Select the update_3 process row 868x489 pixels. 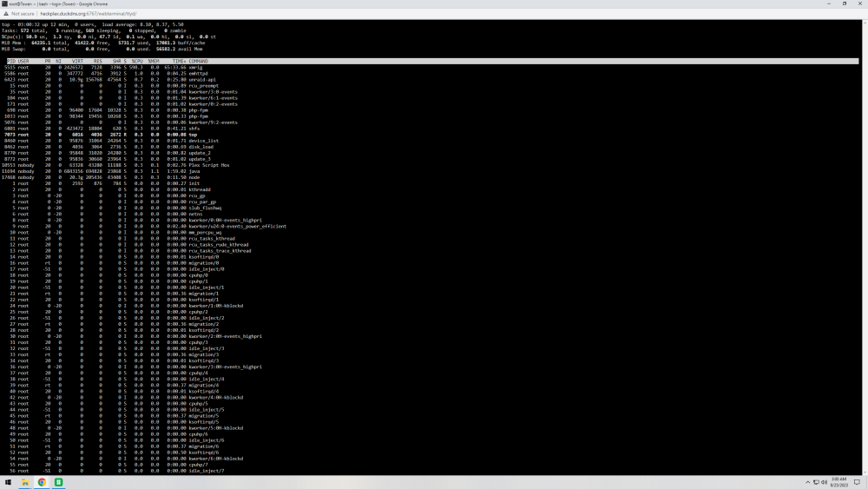click(106, 159)
